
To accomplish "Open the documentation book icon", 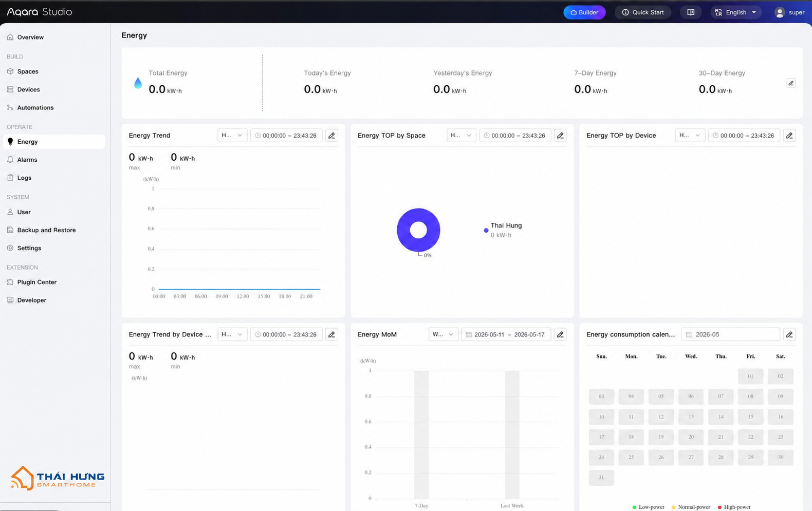I will [x=691, y=12].
